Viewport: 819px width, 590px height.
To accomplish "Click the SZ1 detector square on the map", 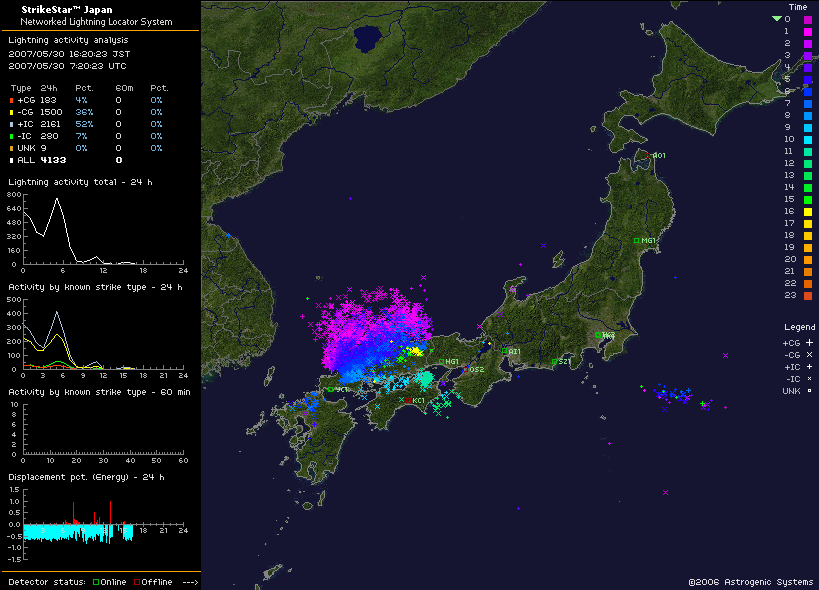I will click(554, 362).
